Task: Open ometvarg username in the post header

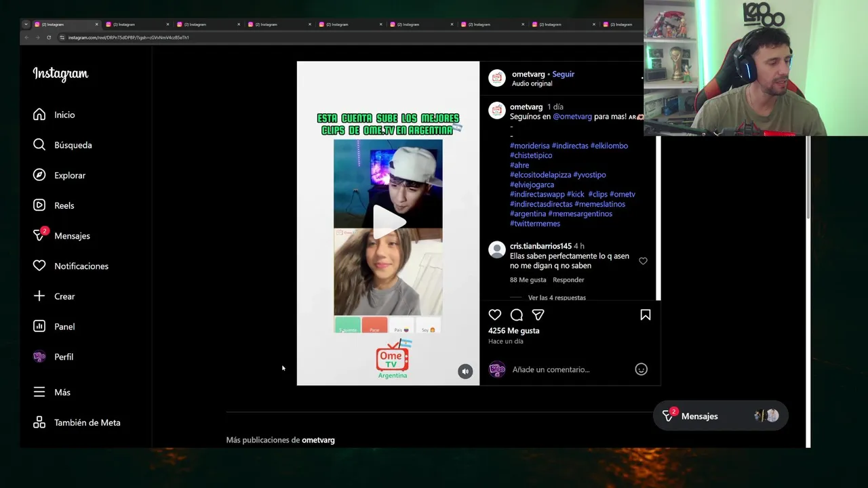Action: (528, 74)
